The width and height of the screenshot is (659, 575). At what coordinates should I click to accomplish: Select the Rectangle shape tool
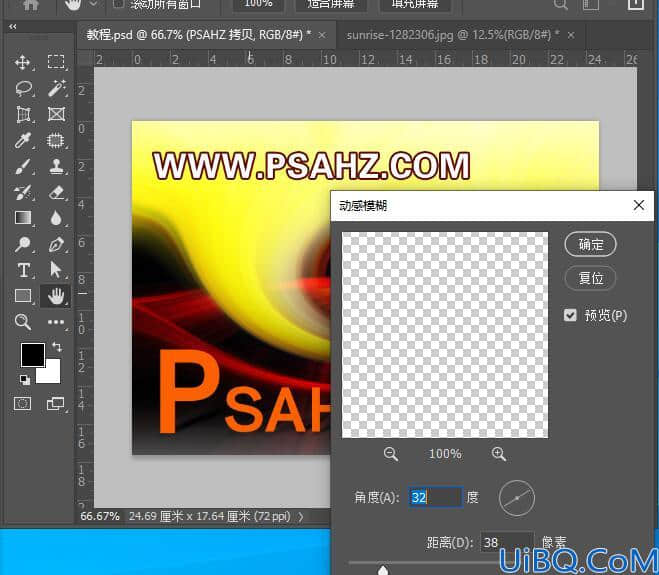(x=23, y=296)
